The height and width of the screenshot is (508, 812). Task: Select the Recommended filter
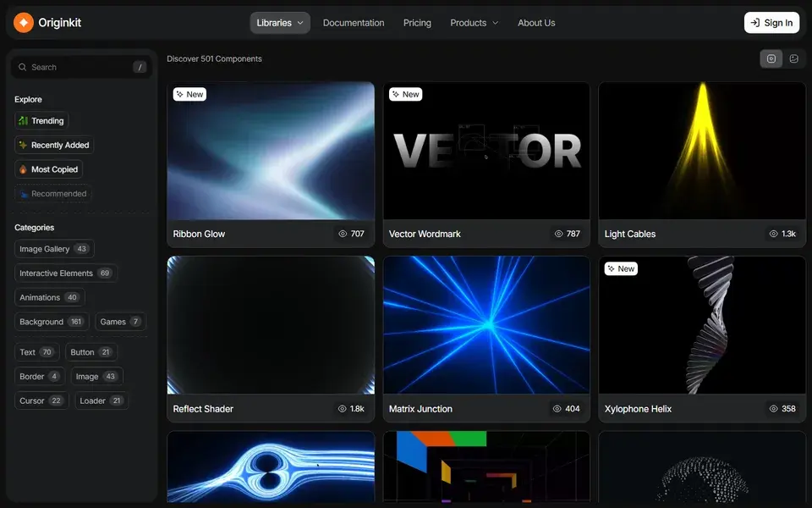(52, 194)
